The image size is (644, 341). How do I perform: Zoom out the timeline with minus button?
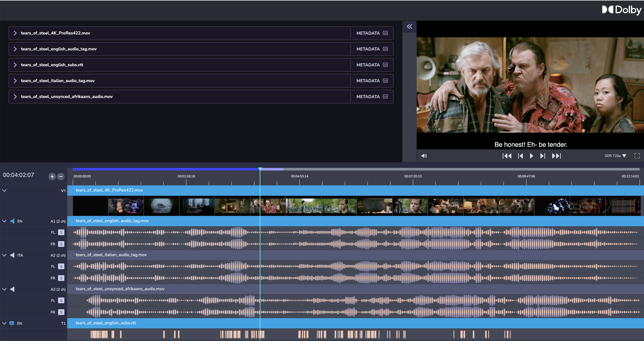click(61, 177)
